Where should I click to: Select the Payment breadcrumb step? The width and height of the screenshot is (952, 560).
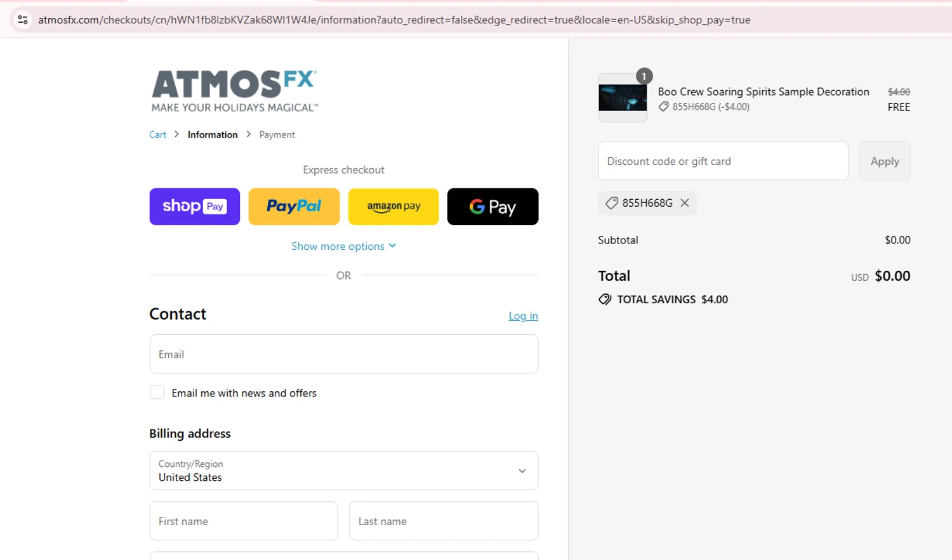pos(277,134)
